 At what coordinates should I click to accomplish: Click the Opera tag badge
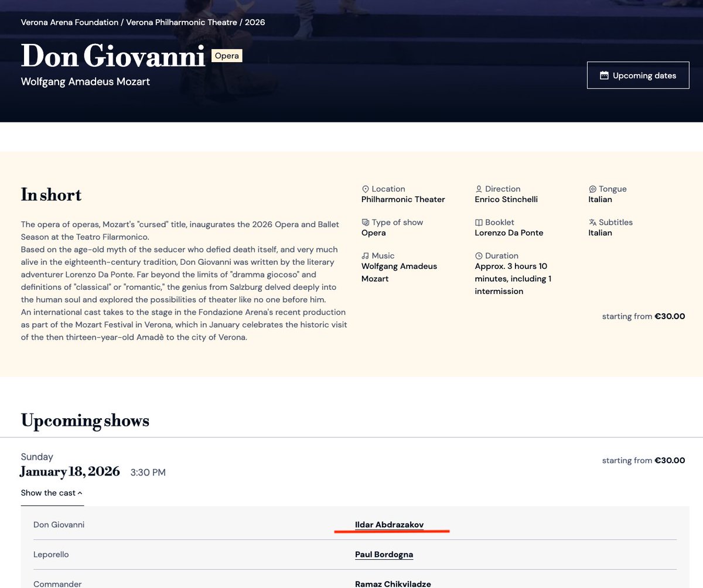[x=227, y=56]
